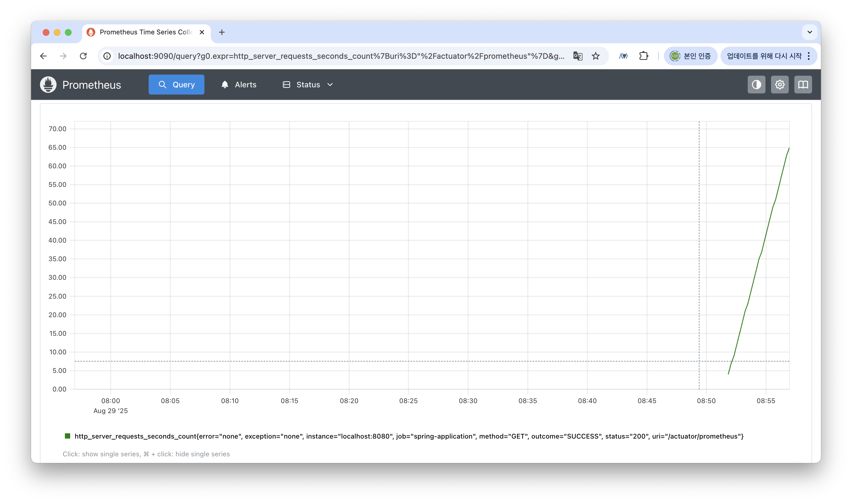852x504 pixels.
Task: Click the 업데이트를 위해 다시 시작 button
Action: coord(764,56)
